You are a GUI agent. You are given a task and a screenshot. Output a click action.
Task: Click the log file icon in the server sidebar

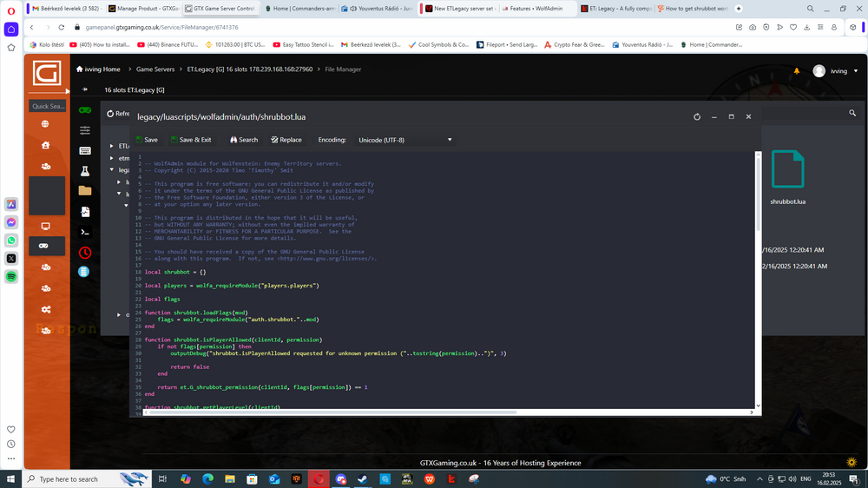(x=85, y=212)
